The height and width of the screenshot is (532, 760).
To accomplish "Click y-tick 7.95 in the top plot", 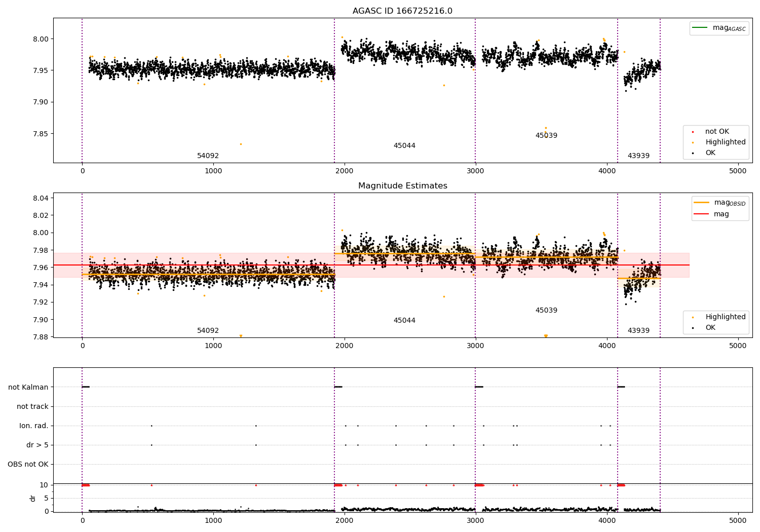I will pos(41,70).
